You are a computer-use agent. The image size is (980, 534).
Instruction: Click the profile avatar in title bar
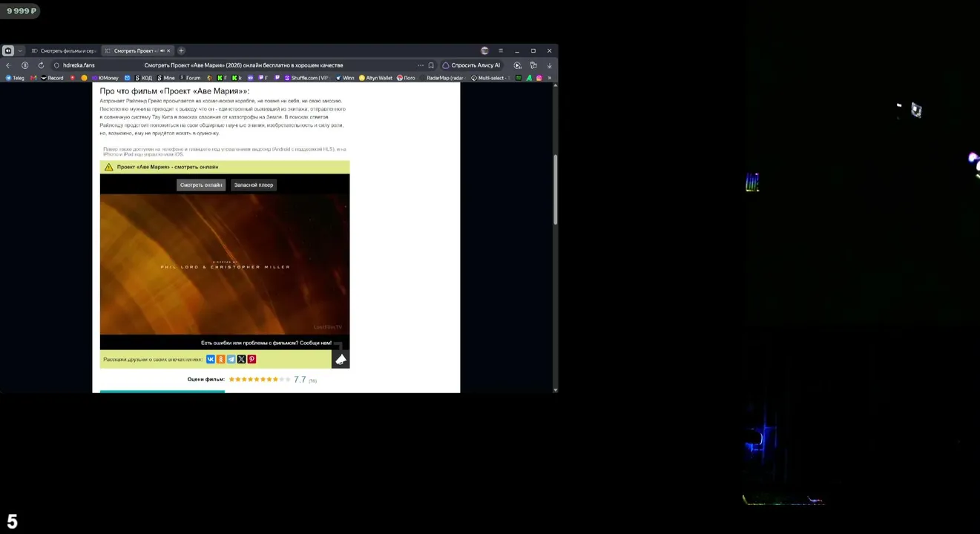[484, 50]
